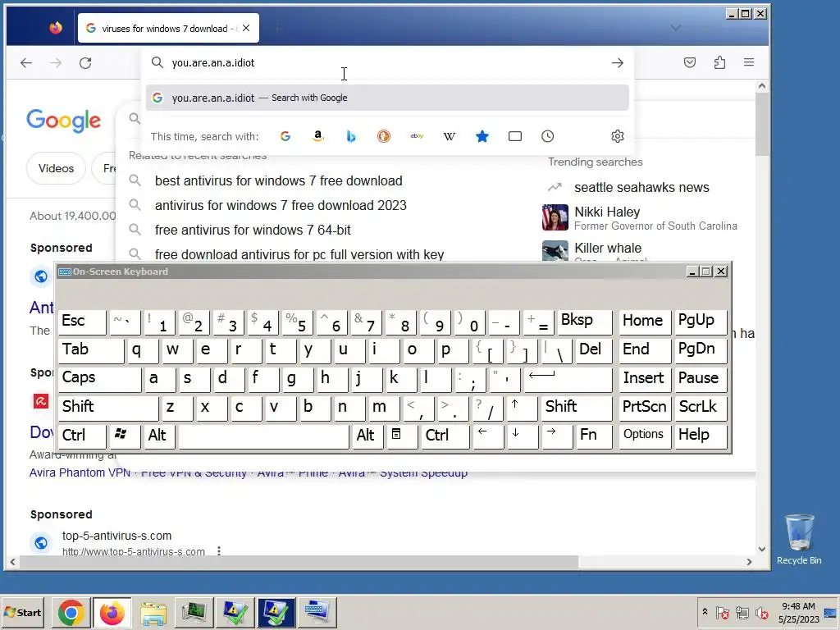Screen dimensions: 840x630
Task: Click Windows logo key on On-Screen Keyboard
Action: 125,436
